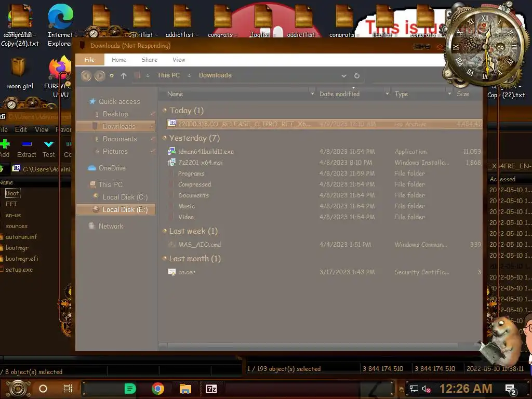Expand the address bar history dropdown
The image size is (532, 399).
tap(344, 76)
